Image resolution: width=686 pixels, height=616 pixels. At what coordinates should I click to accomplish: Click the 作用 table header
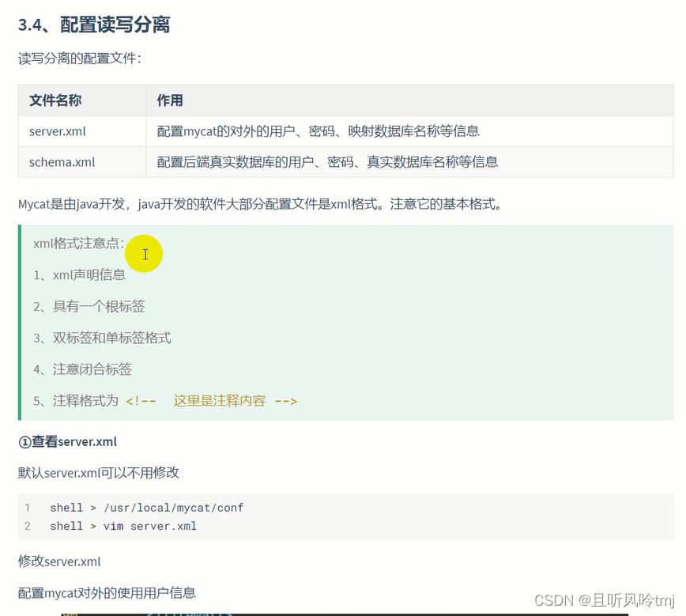[169, 100]
